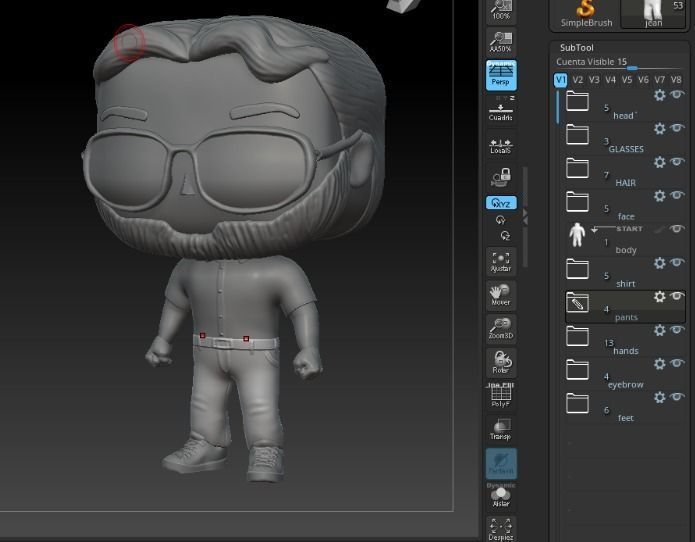This screenshot has height=542, width=695.
Task: Hide the body subtool using its eye
Action: 677,229
